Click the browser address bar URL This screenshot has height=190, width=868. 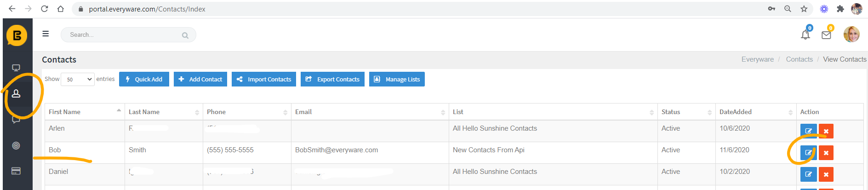point(147,9)
